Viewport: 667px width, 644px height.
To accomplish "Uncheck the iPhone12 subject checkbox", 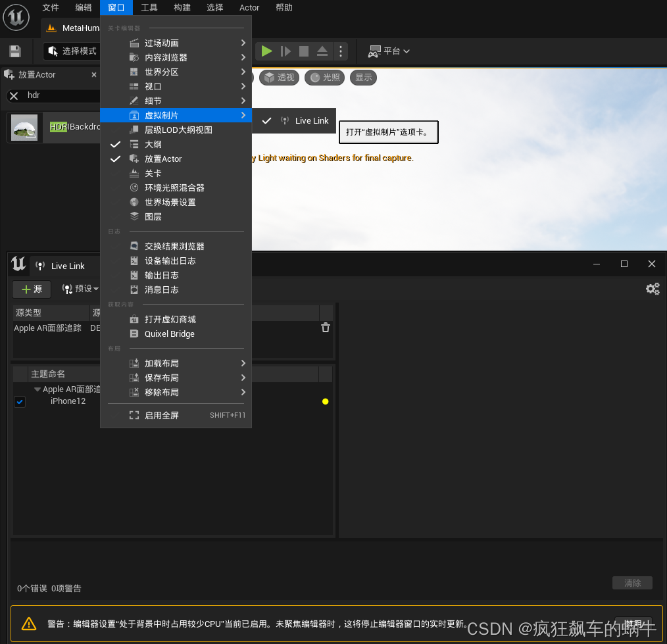I will pyautogui.click(x=20, y=401).
